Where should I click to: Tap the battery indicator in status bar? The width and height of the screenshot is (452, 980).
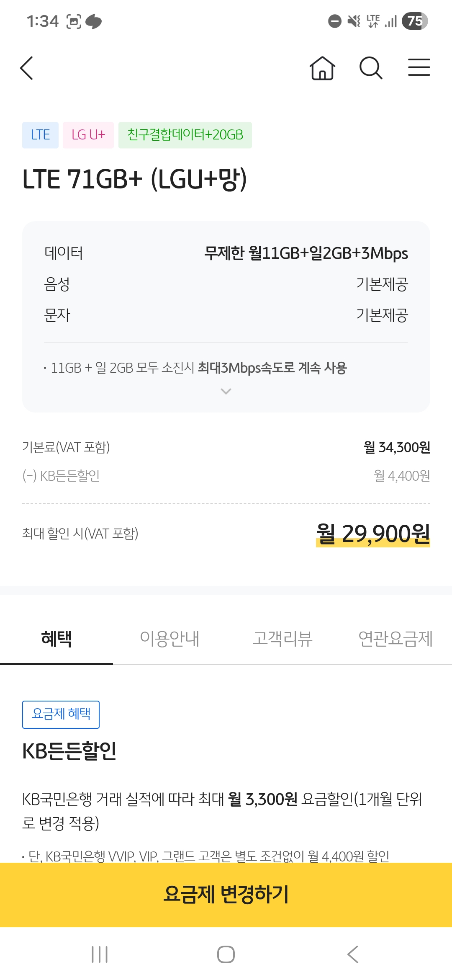pyautogui.click(x=414, y=21)
